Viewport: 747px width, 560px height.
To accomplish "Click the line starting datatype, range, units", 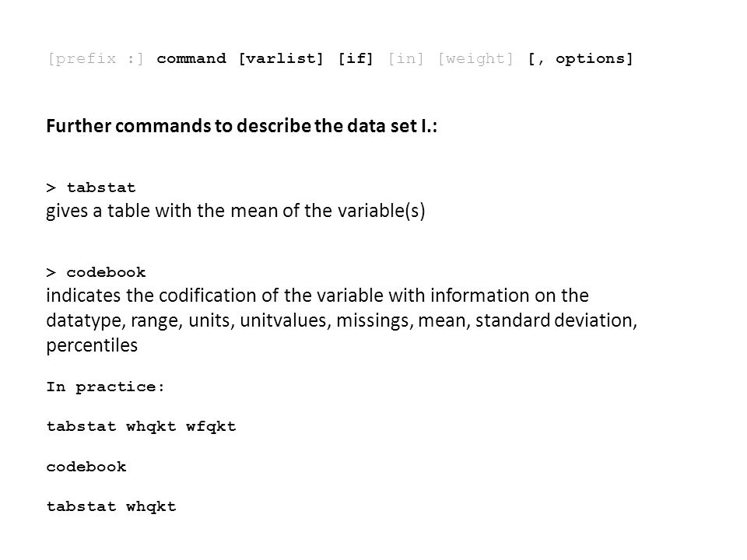I will [x=342, y=320].
